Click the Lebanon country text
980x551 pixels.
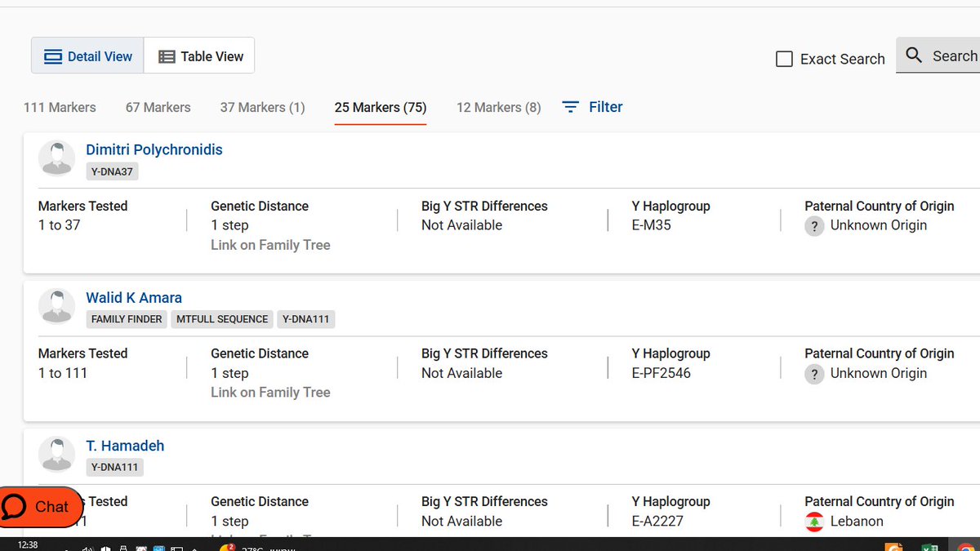(857, 521)
